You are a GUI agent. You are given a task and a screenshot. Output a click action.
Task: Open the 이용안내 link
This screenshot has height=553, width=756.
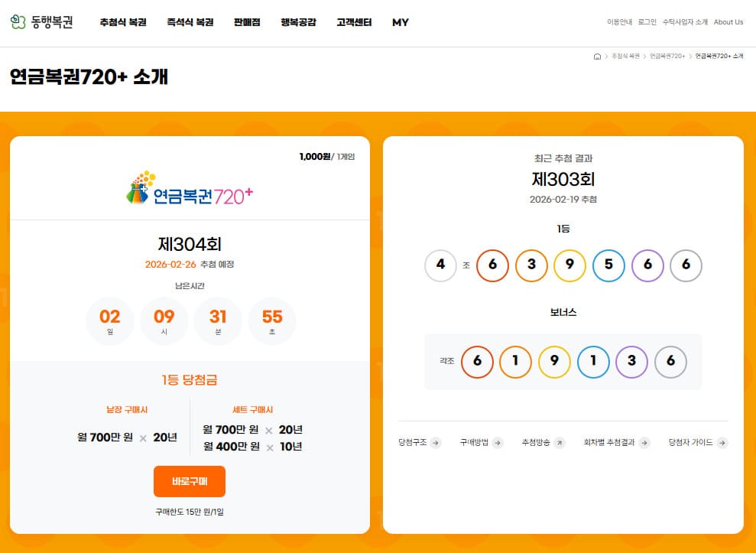tap(619, 22)
